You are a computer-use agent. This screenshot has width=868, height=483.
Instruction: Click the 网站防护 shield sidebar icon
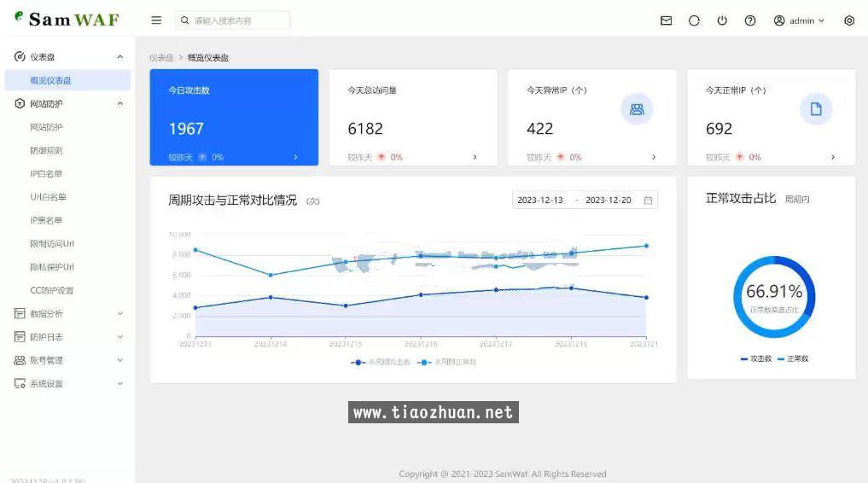pyautogui.click(x=20, y=103)
